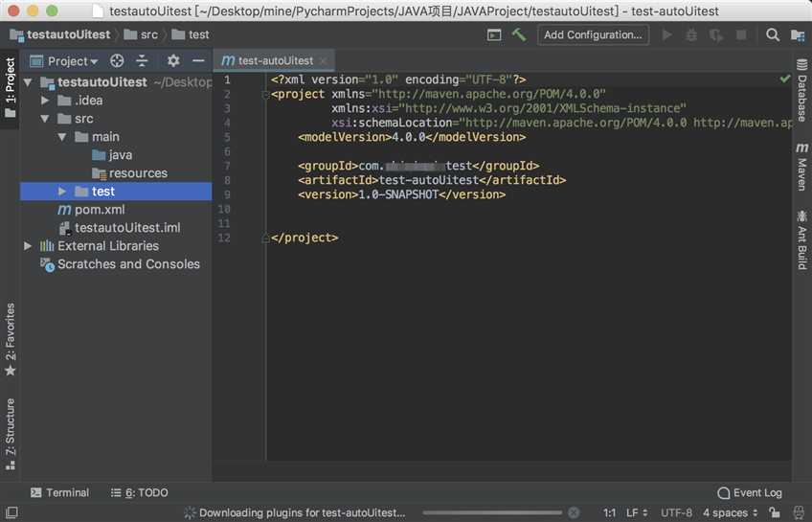This screenshot has width=812, height=522.
Task: Hide the Project panel with minus icon
Action: 198,61
